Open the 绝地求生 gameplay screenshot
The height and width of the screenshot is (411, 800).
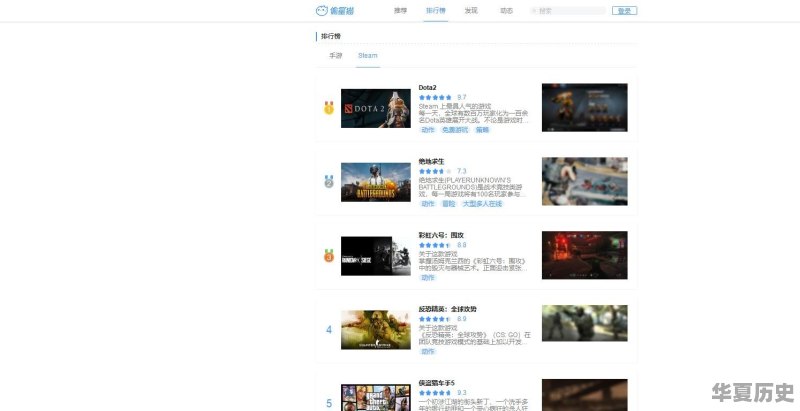coord(585,182)
